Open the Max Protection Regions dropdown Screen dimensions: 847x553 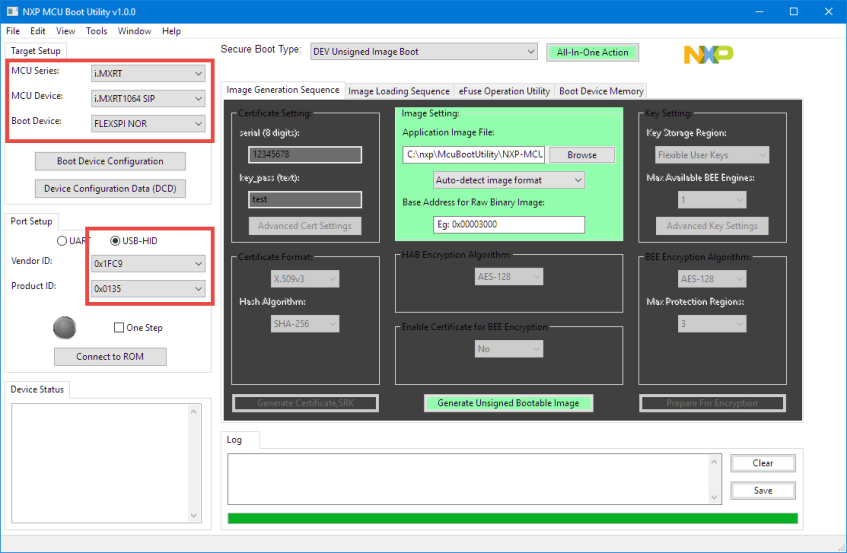click(x=712, y=323)
